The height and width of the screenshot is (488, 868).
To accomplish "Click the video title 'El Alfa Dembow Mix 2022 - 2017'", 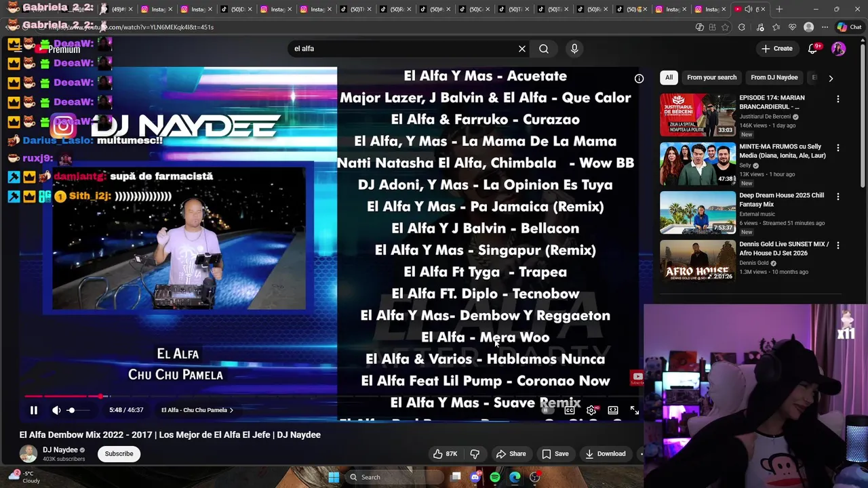I will pyautogui.click(x=170, y=434).
